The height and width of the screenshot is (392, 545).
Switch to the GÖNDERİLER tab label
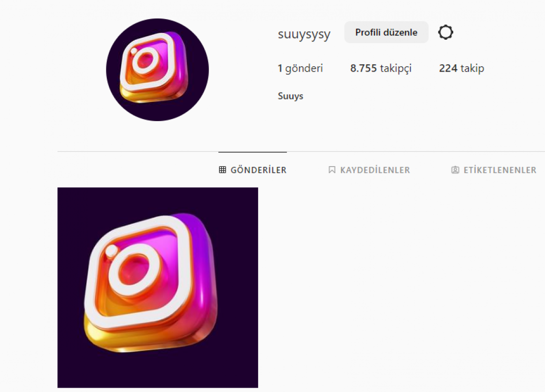(x=259, y=170)
